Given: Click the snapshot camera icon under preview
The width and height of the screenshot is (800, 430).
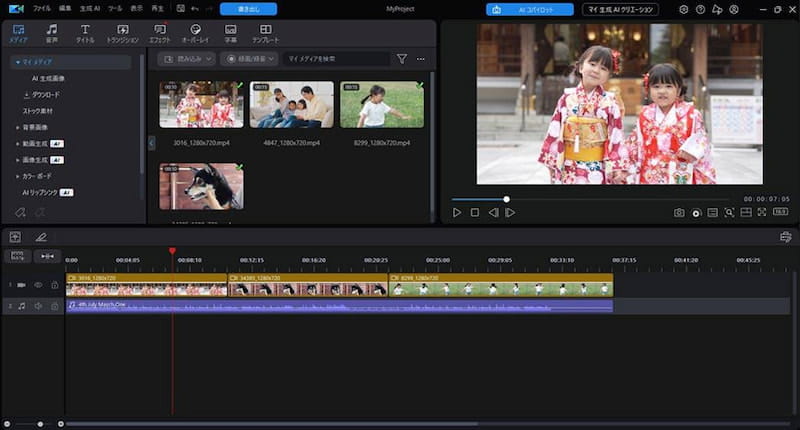Looking at the screenshot, I should (679, 212).
